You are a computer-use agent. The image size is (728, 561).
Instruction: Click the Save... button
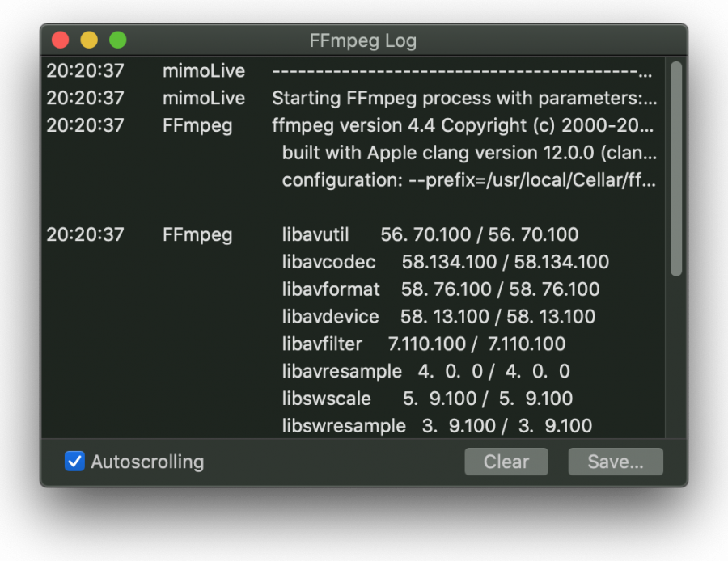coord(616,462)
